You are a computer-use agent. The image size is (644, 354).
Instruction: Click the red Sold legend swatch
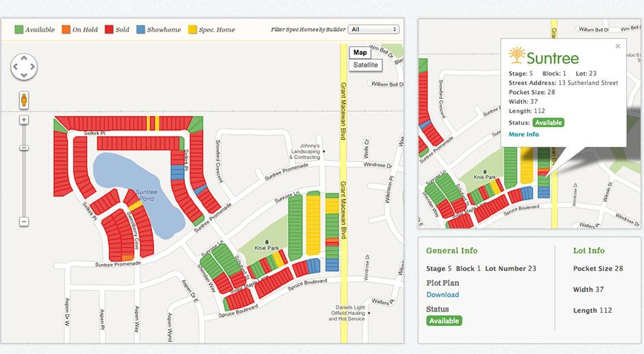point(109,29)
